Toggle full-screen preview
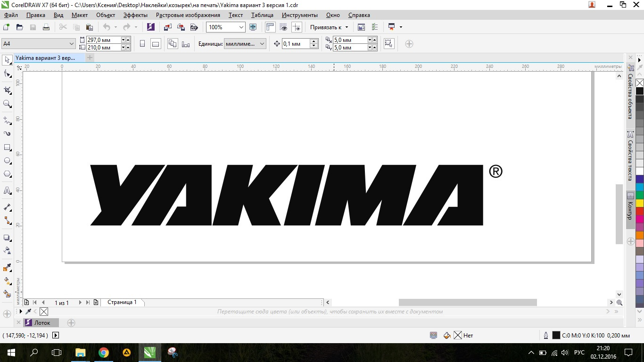The width and height of the screenshot is (644, 362). pos(253,27)
